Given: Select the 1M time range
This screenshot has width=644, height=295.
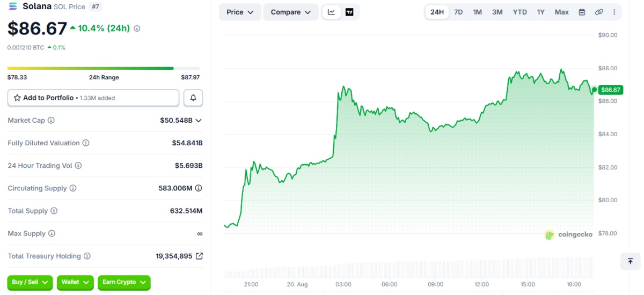Looking at the screenshot, I should (x=477, y=12).
